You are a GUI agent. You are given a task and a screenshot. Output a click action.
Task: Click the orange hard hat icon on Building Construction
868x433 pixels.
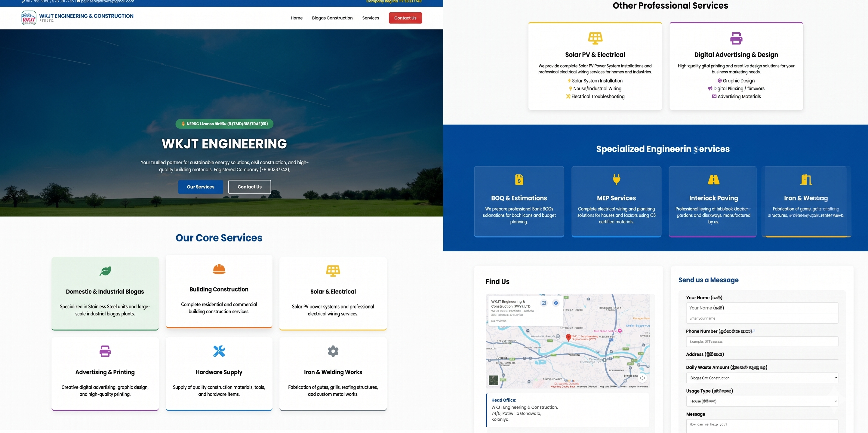[x=219, y=269]
